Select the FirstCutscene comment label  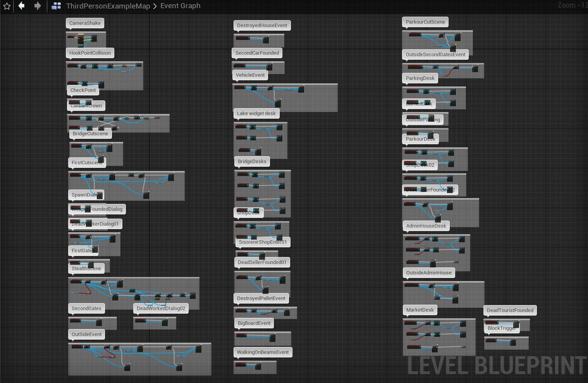click(x=87, y=162)
